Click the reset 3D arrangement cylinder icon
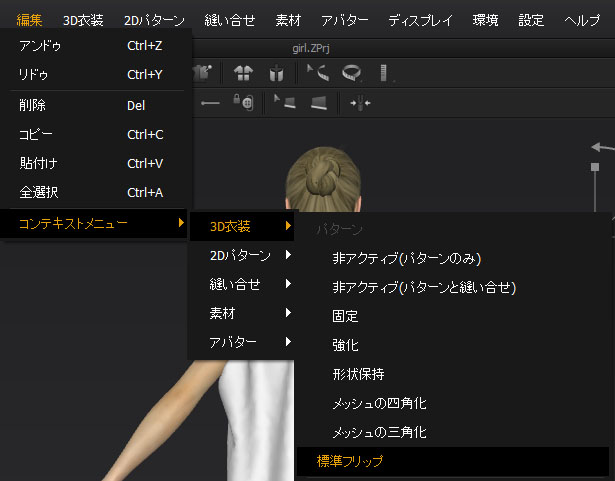The height and width of the screenshot is (481, 615). (277, 73)
